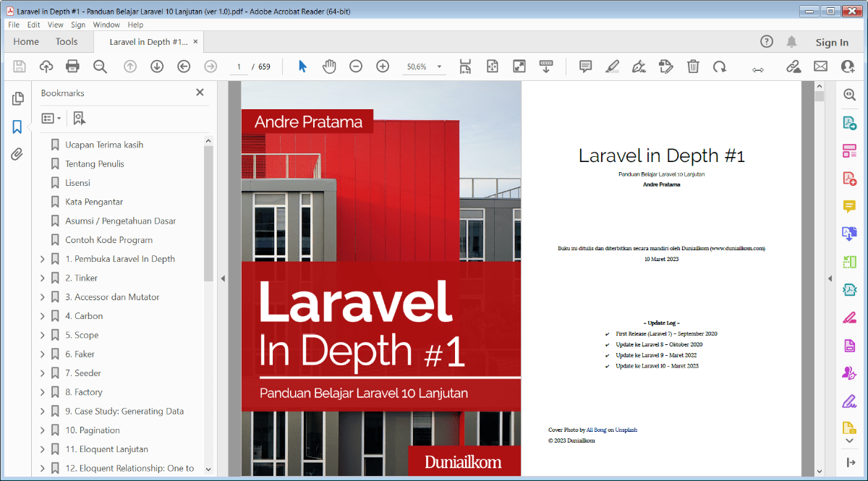Click the bookmarks panel vertical scrollbar

click(208, 212)
